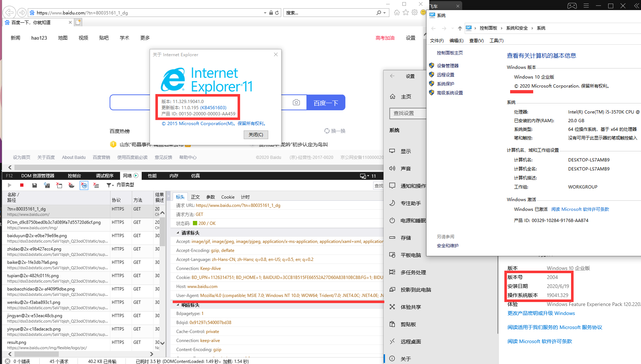The height and width of the screenshot is (364, 641).
Task: Click clear cookies icon in F12 toolbar
Action: (x=71, y=185)
